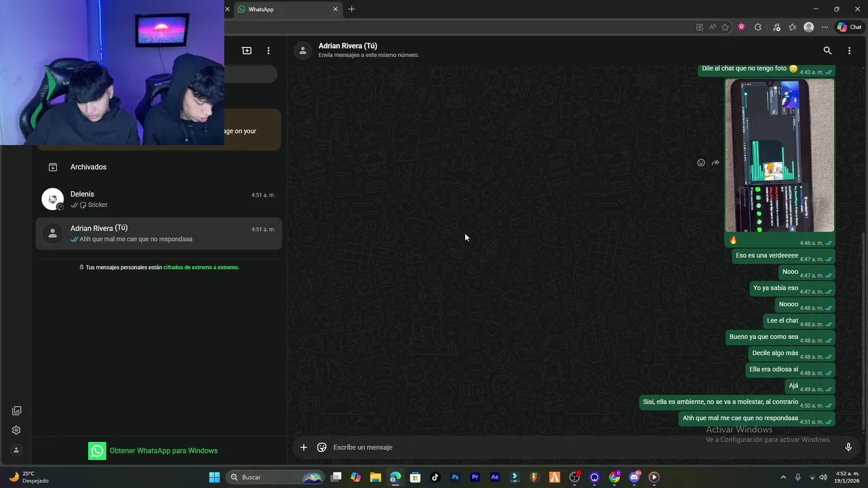Viewport: 868px width, 488px height.
Task: Click the fire emoji photo caption
Action: [x=733, y=240]
